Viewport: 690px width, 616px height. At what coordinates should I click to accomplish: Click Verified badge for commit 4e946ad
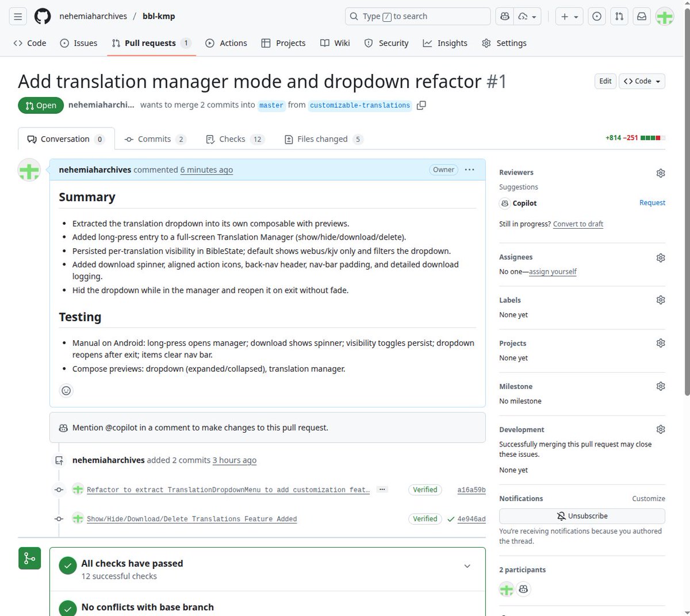click(425, 518)
